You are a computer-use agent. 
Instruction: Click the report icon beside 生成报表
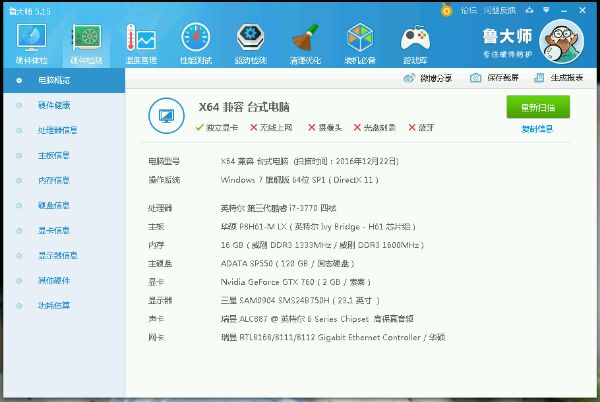coord(539,78)
